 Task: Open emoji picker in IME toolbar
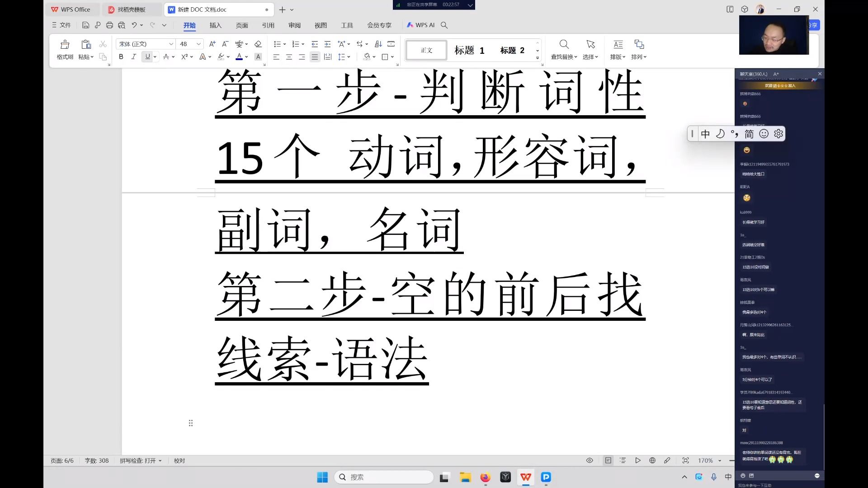764,134
